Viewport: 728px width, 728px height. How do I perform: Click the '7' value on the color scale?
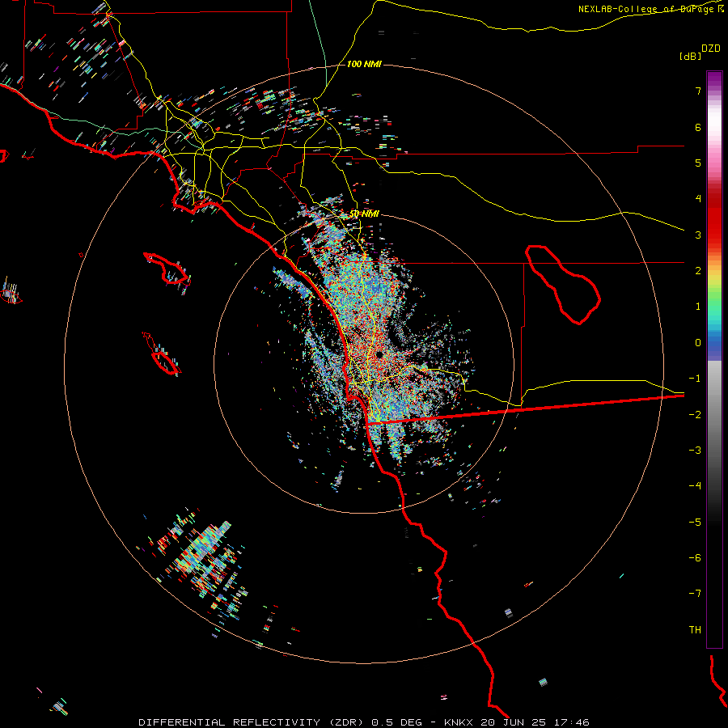click(698, 91)
